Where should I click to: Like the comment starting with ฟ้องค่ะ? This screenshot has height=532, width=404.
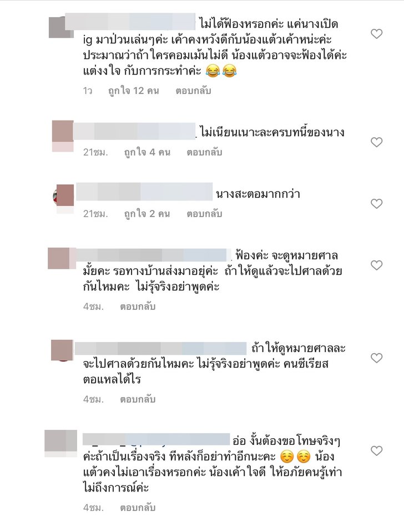click(x=377, y=265)
